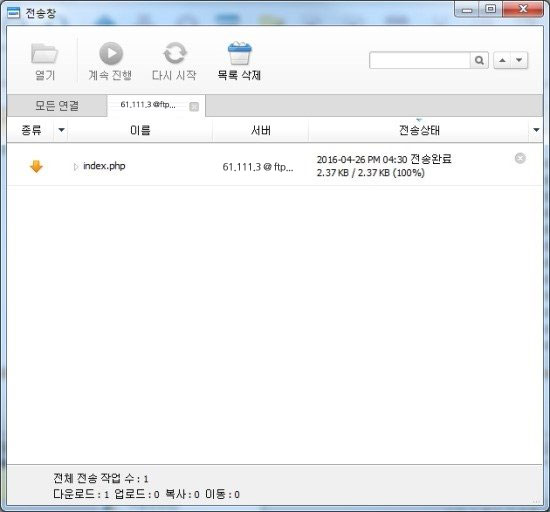This screenshot has height=512, width=550.
Task: Sort by the 서버 column header
Action: pyautogui.click(x=261, y=130)
